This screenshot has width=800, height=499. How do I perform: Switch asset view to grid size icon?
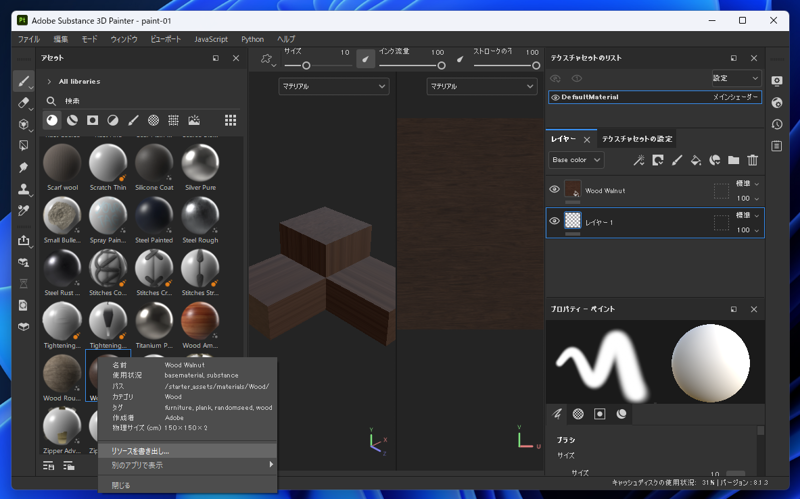tap(231, 120)
